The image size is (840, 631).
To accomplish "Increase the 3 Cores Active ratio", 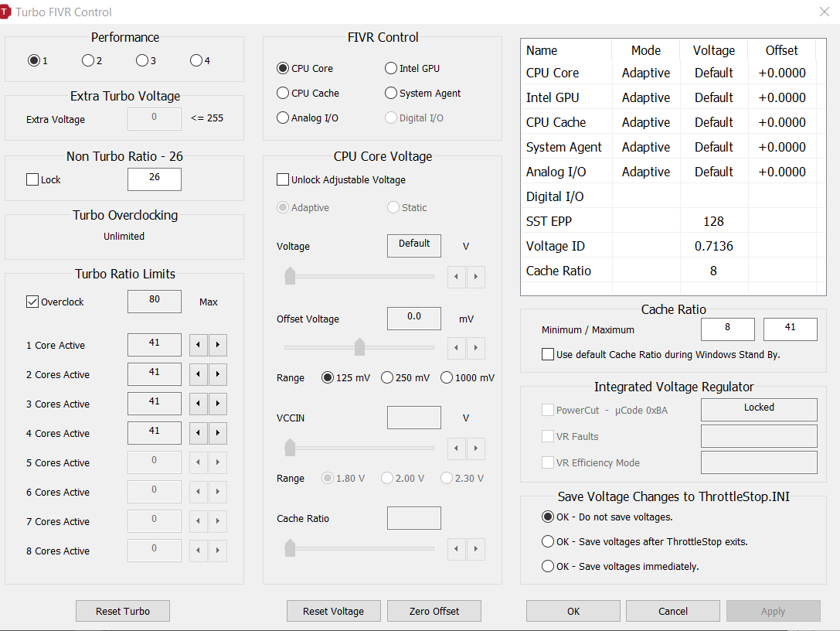I will click(217, 404).
